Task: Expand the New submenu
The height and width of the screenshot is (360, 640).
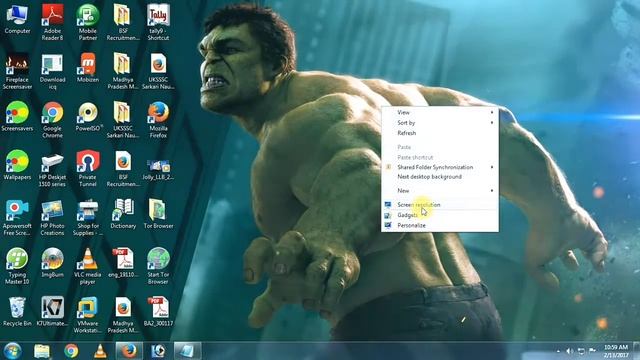Action: (440, 191)
